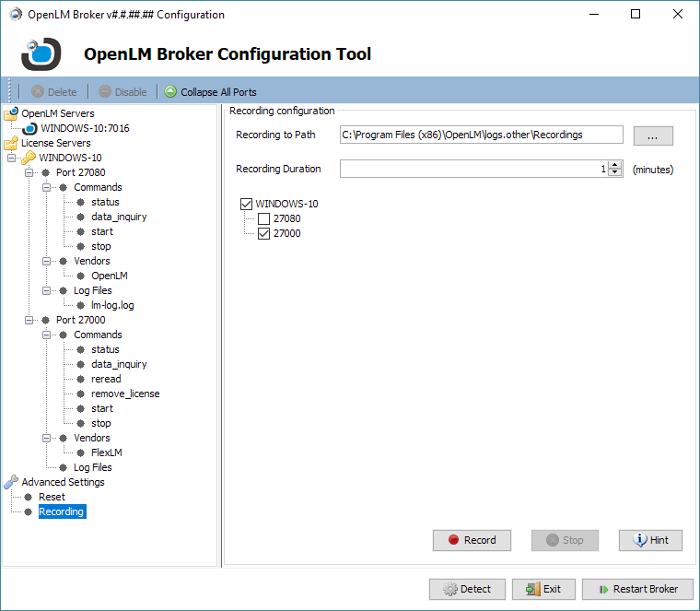
Task: Select the Reset tree item
Action: (x=52, y=497)
